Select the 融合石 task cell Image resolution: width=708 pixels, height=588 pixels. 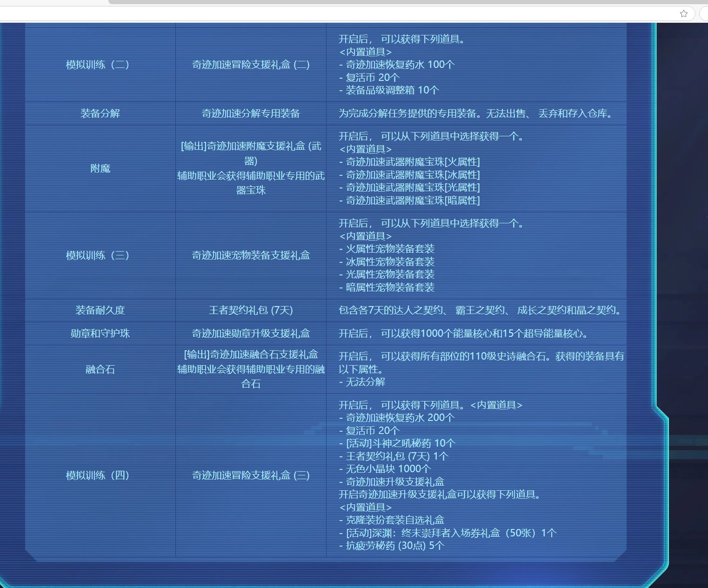point(98,370)
